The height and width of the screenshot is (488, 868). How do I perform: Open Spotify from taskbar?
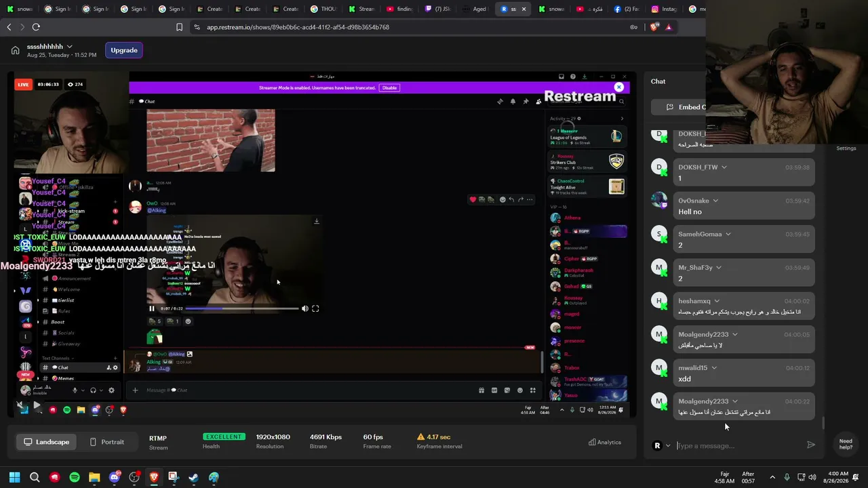[75, 477]
